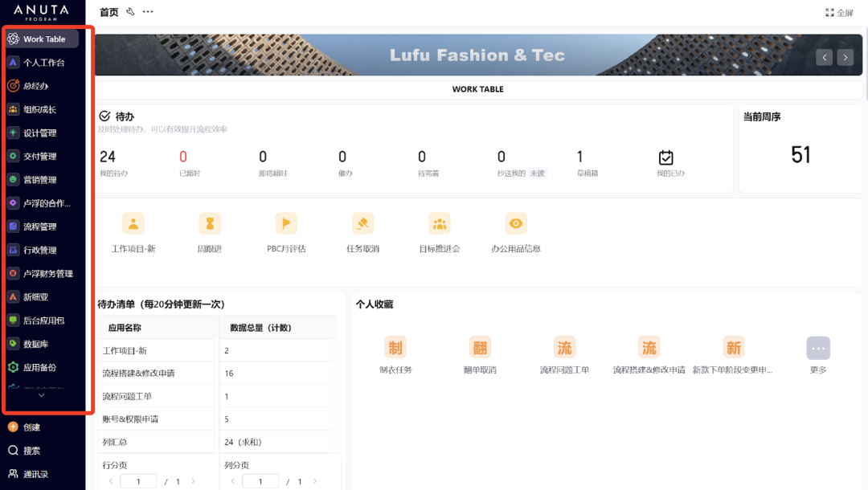The image size is (868, 490).
Task: Open the Work Table sidebar entry
Action: pyautogui.click(x=42, y=39)
